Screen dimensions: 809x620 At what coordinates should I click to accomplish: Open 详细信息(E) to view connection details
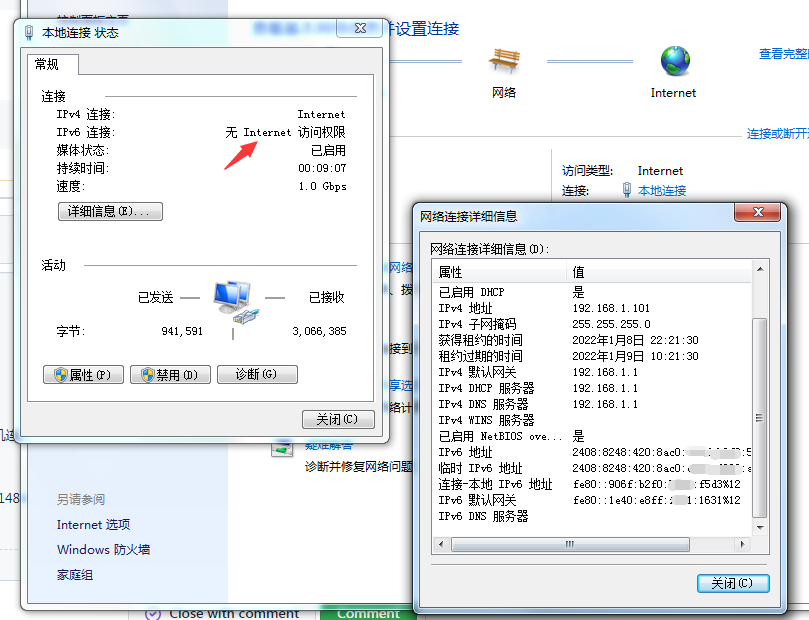pyautogui.click(x=110, y=210)
